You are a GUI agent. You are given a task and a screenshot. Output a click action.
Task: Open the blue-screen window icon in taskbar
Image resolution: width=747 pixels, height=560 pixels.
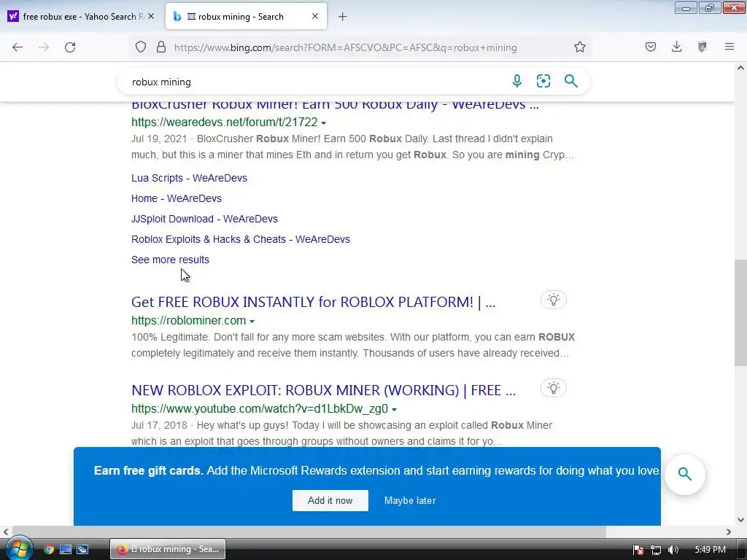82,549
